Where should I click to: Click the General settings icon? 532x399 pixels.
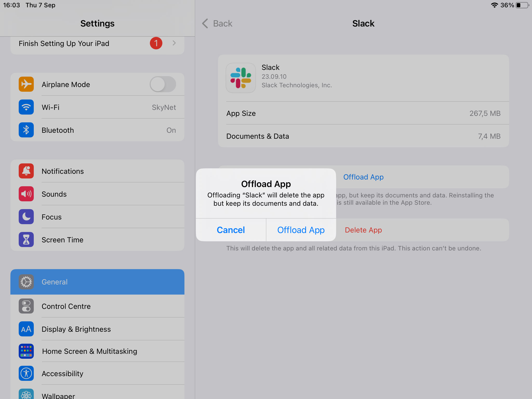pyautogui.click(x=26, y=282)
